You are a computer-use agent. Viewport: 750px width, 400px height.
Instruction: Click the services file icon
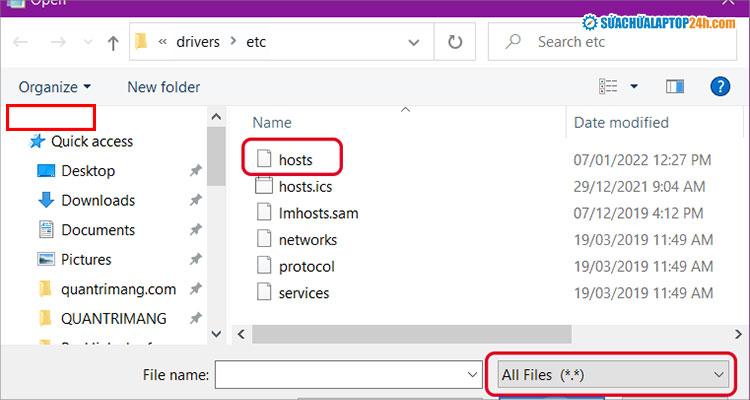(x=264, y=291)
